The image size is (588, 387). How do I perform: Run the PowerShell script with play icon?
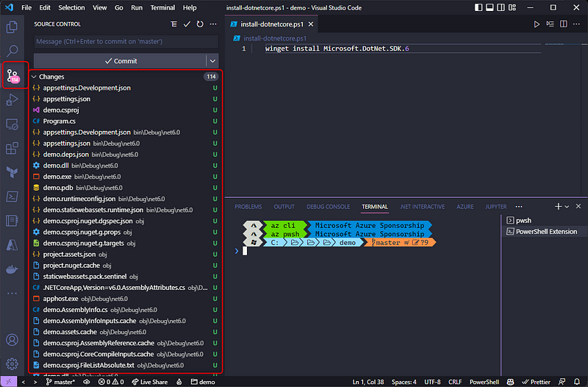[537, 24]
